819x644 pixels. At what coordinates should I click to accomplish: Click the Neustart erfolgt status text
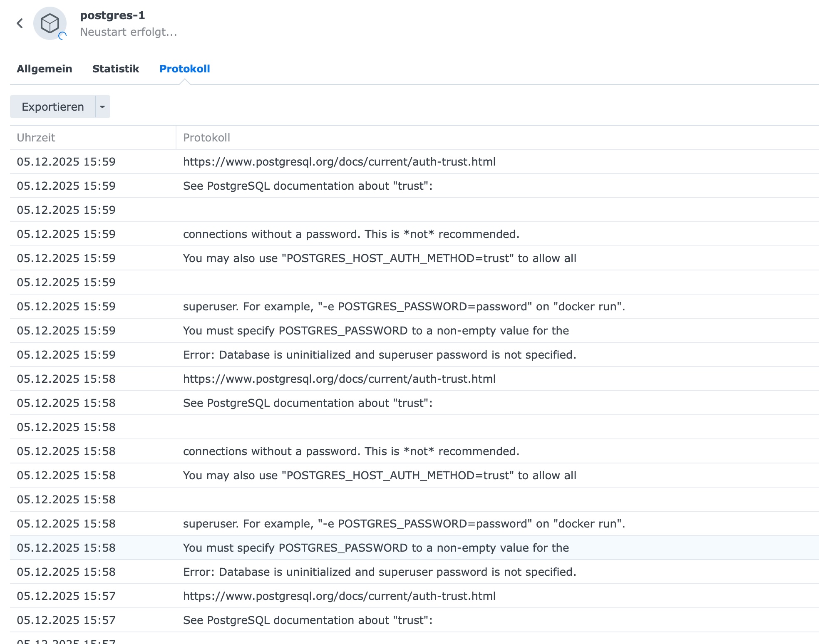(128, 32)
